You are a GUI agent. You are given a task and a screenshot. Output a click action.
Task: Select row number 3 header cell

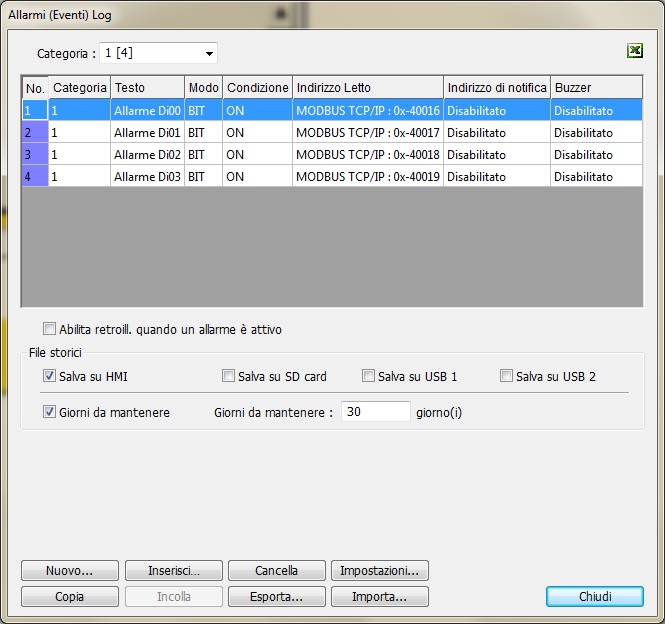pos(35,154)
